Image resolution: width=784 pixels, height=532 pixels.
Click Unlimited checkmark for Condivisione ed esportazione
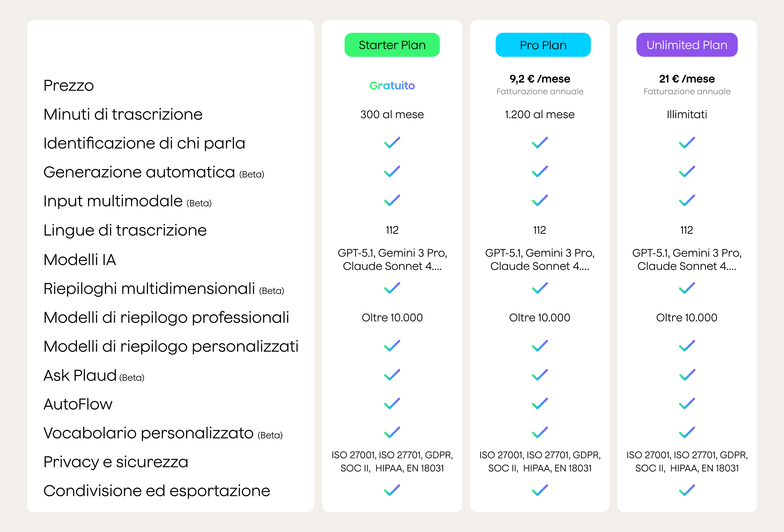pos(687,490)
